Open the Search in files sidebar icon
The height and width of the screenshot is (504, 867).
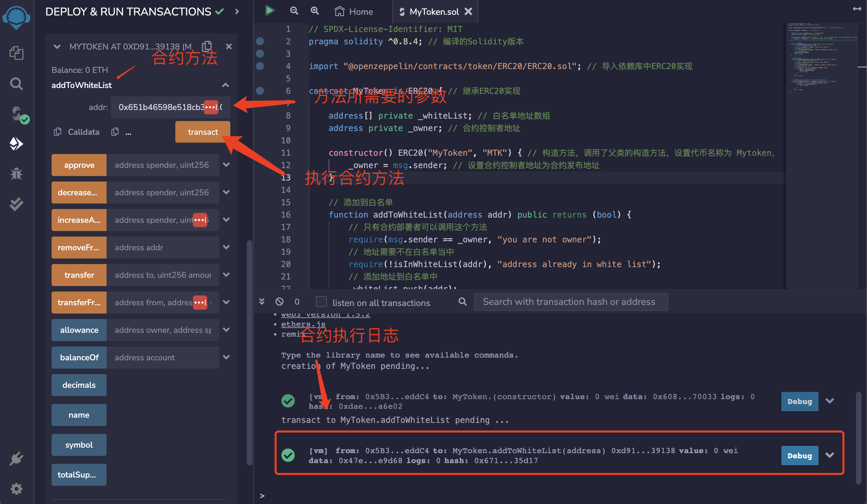16,84
